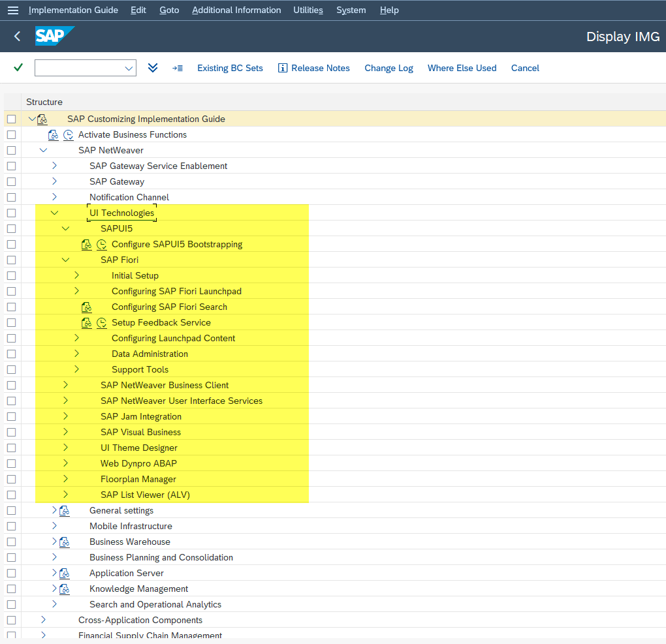Open the Utilities menu
Image resolution: width=666 pixels, height=644 pixels.
[308, 10]
